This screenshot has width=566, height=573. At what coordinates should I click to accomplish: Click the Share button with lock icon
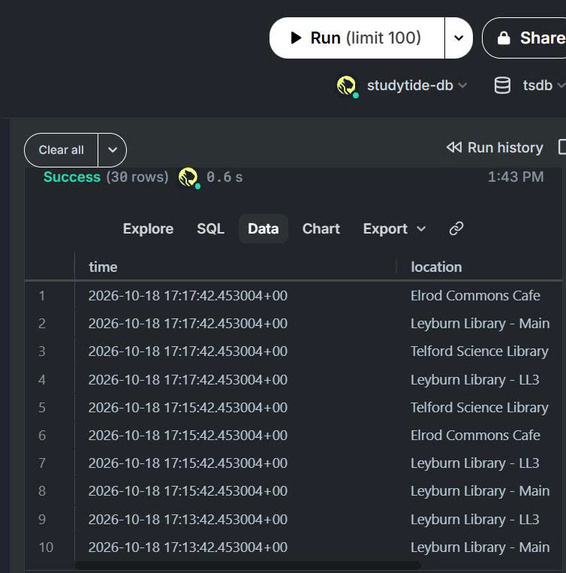[525, 38]
